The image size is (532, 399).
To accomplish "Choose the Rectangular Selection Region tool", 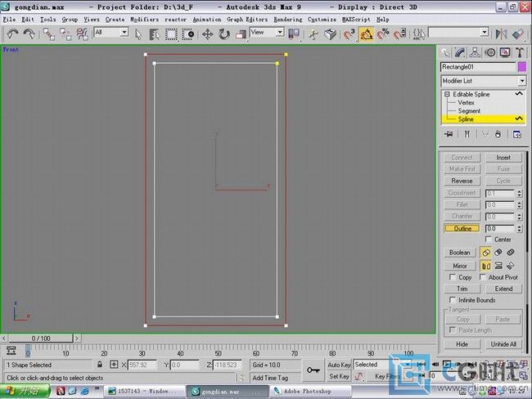I will point(171,34).
